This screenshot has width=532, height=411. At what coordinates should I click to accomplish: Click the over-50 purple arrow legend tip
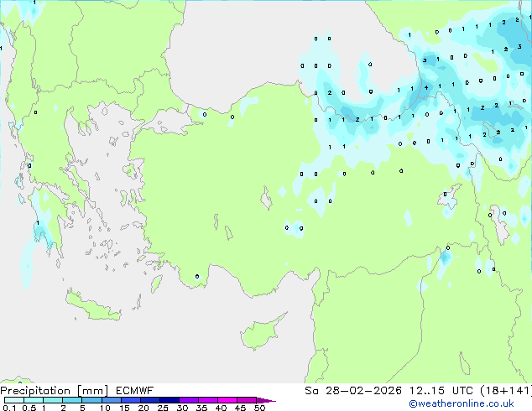pyautogui.click(x=266, y=400)
